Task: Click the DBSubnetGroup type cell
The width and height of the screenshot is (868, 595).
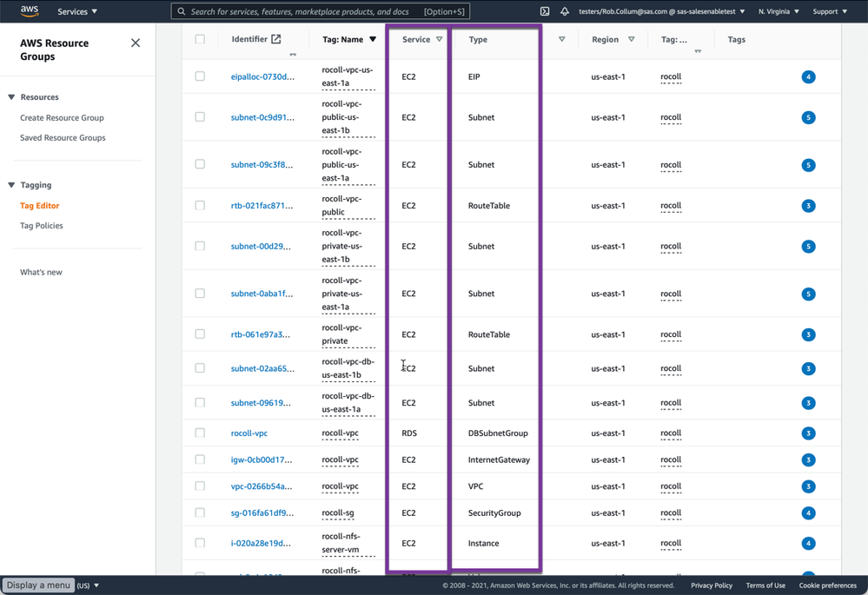Action: pyautogui.click(x=498, y=433)
